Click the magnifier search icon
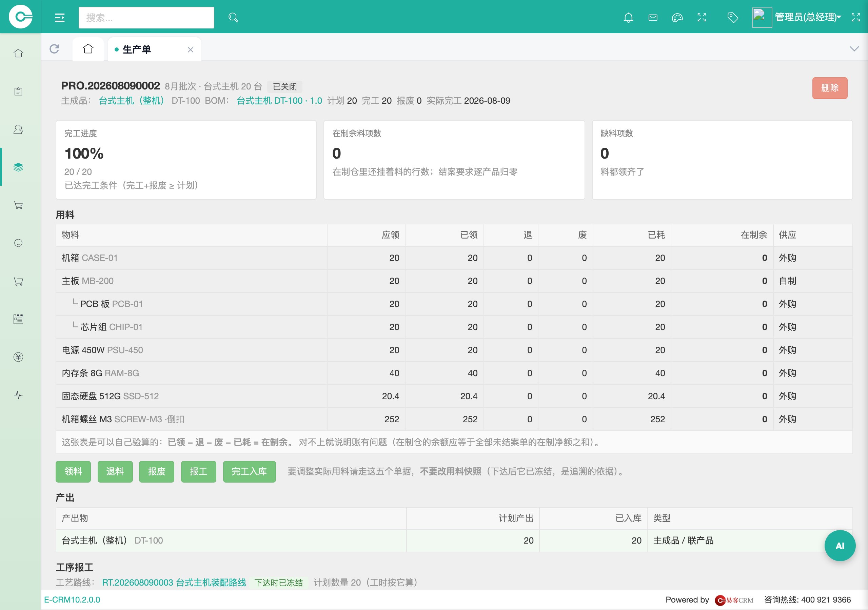The width and height of the screenshot is (868, 610). (233, 17)
